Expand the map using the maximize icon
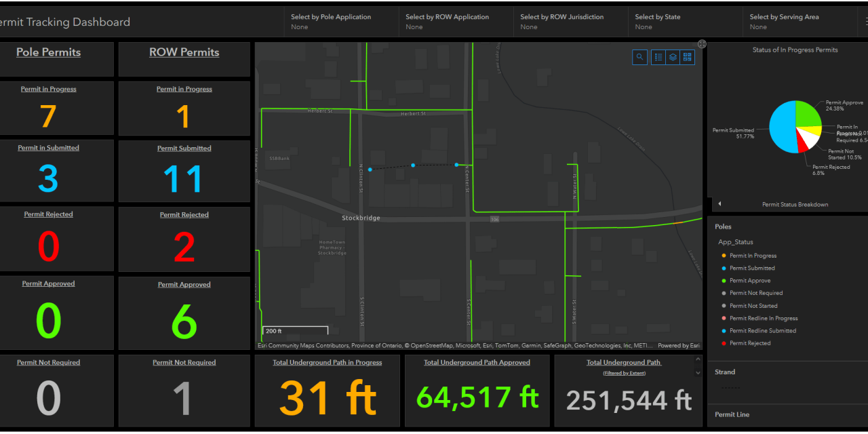The height and width of the screenshot is (434, 868). tap(702, 44)
